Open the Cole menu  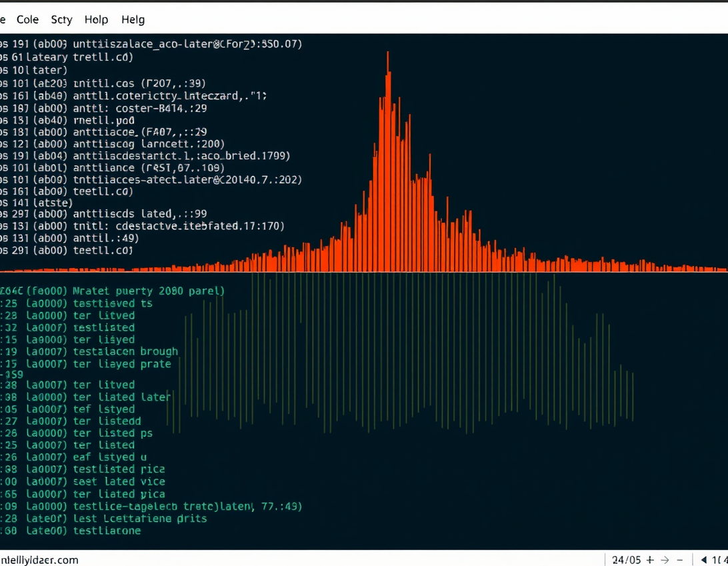[x=27, y=19]
